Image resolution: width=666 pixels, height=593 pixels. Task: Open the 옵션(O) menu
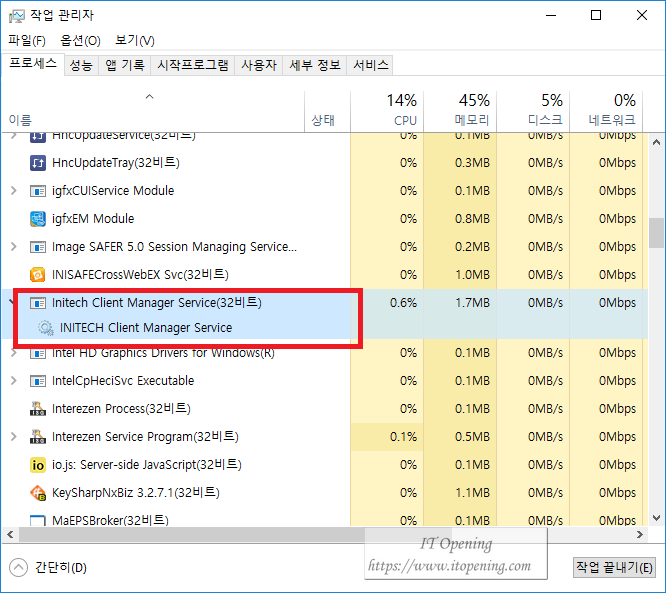(80, 40)
